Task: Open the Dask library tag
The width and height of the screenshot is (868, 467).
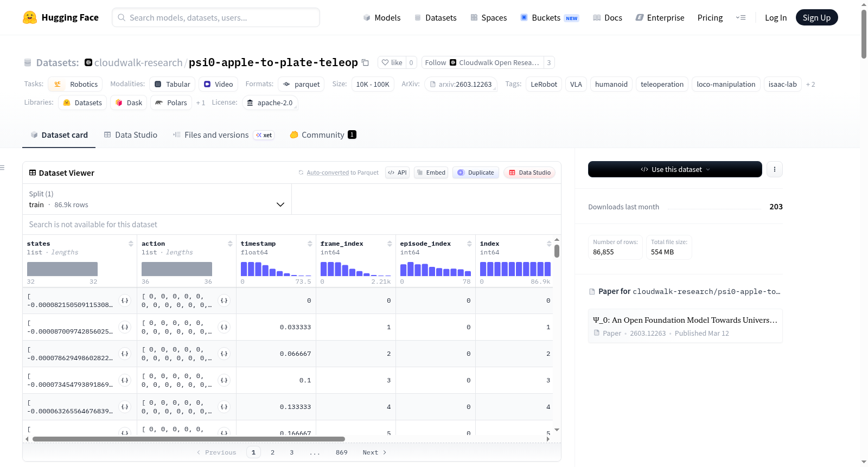Action: click(129, 103)
